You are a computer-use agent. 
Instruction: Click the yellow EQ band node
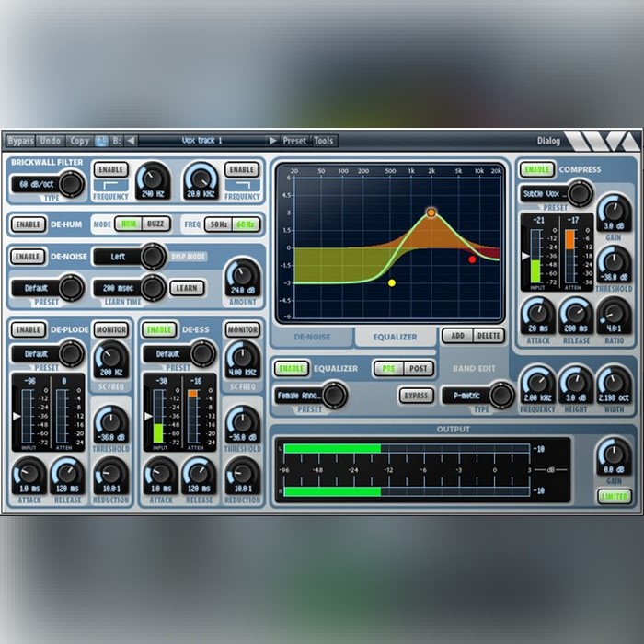point(392,282)
